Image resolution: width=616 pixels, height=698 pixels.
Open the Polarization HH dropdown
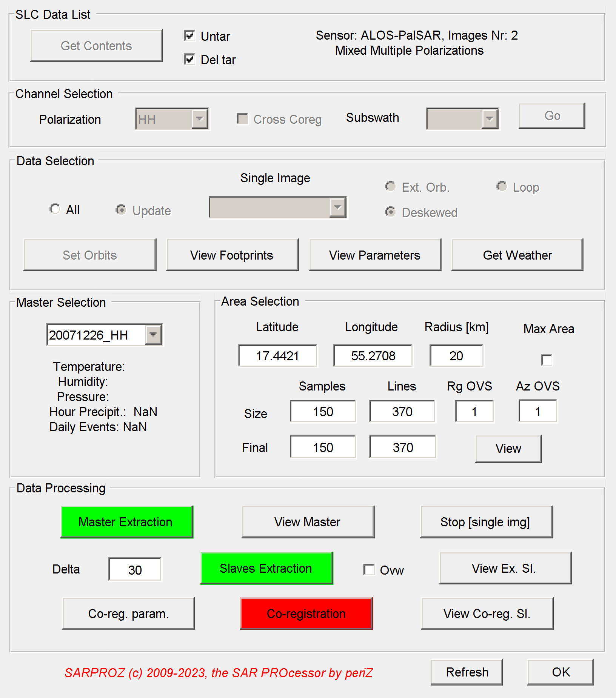[200, 119]
